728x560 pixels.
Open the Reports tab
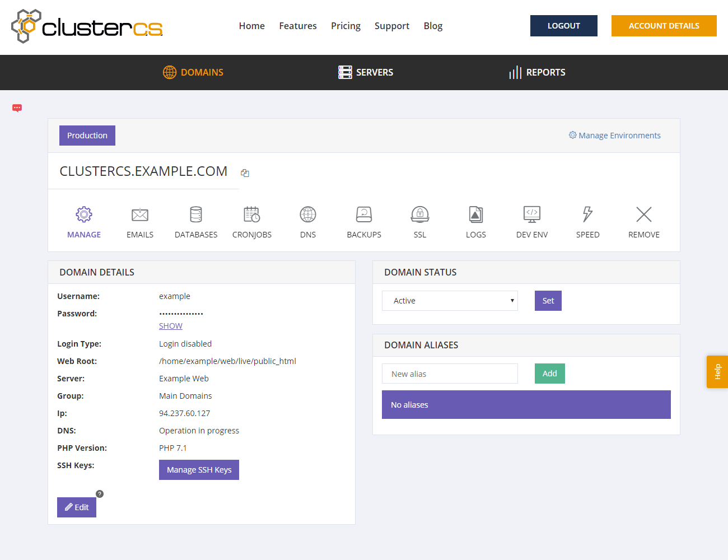(x=537, y=72)
